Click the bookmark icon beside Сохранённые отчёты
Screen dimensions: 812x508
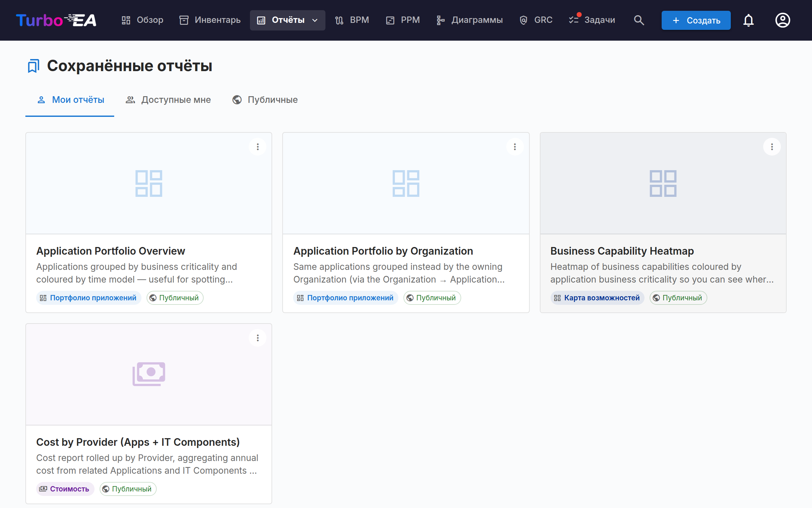coord(33,66)
